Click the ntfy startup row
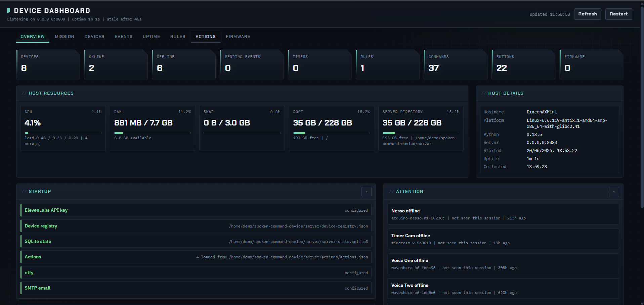Image resolution: width=644 pixels, height=305 pixels. click(x=196, y=272)
